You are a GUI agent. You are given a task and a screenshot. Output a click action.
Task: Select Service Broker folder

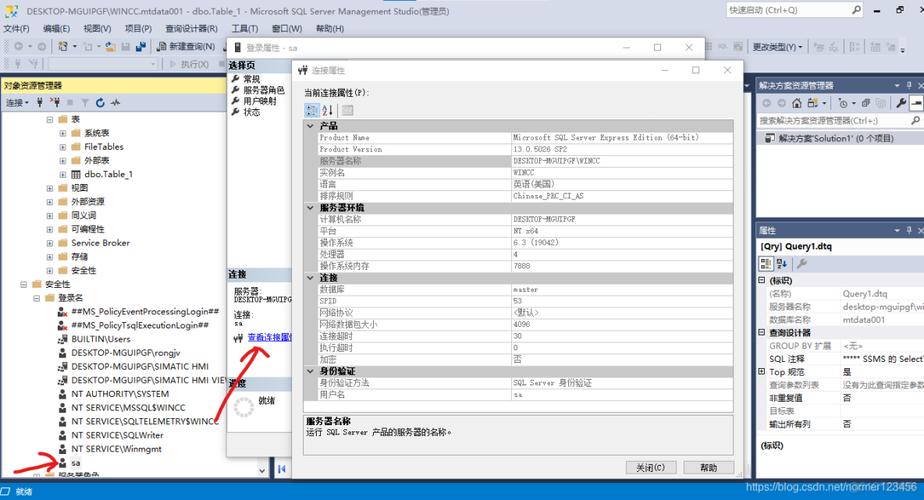(x=100, y=243)
